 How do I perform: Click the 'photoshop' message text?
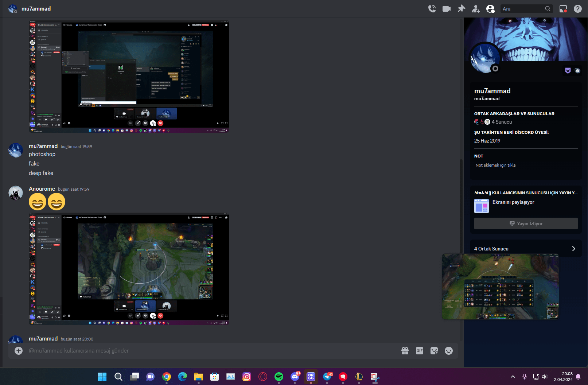click(x=42, y=154)
